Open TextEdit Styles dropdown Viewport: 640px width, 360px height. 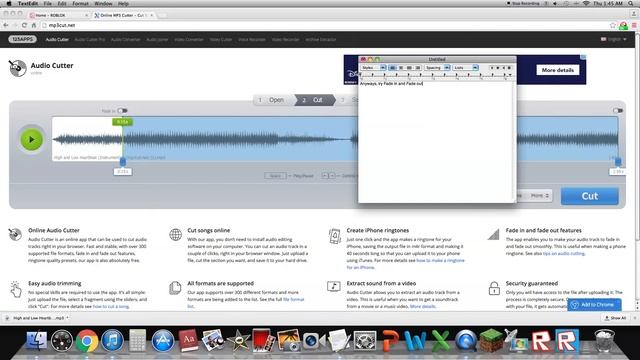[x=373, y=68]
